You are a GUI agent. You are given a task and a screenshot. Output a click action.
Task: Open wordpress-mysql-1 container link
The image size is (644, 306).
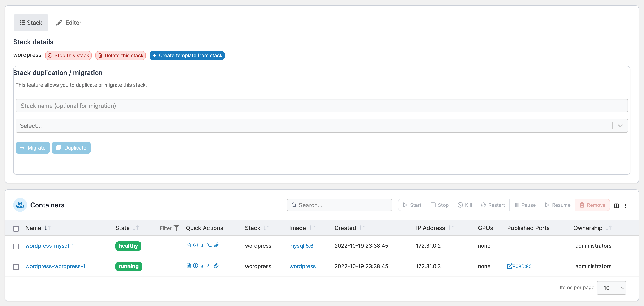(50, 246)
